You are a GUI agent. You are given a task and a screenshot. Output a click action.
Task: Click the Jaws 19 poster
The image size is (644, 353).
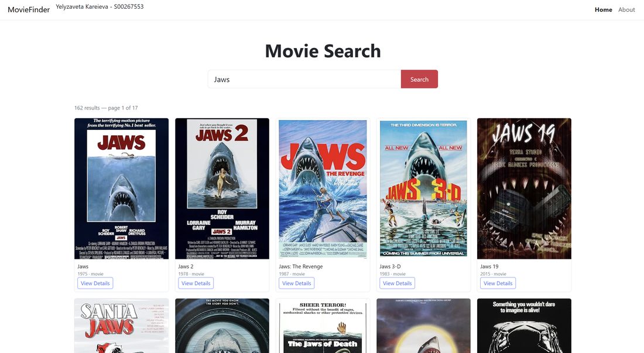524,189
